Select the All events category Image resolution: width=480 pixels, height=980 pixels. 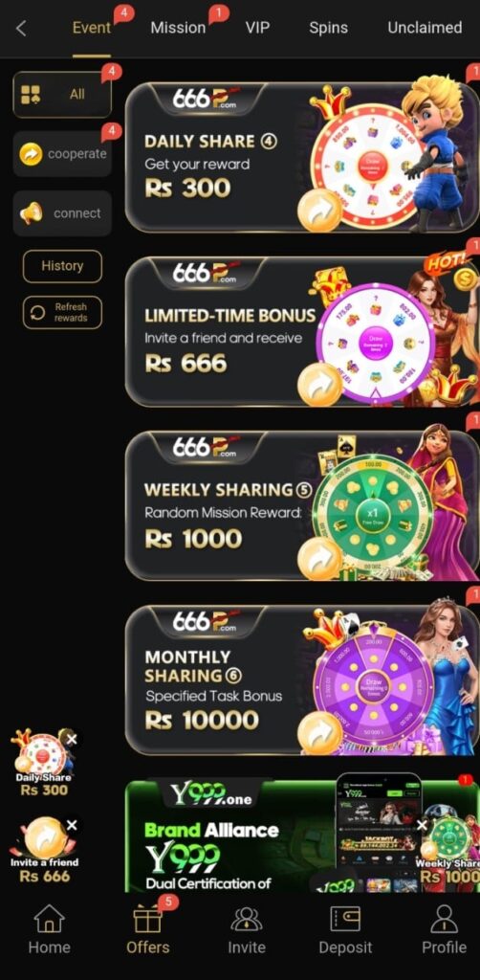[62, 95]
